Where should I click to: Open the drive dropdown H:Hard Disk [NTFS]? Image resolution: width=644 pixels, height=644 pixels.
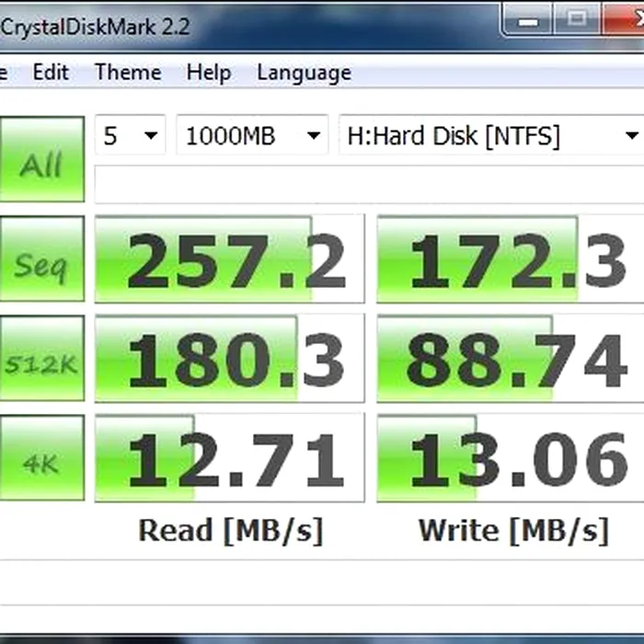491,135
